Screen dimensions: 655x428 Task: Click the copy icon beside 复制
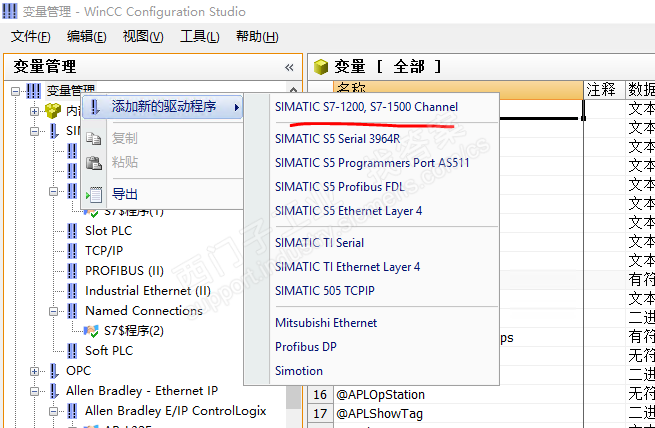(94, 139)
